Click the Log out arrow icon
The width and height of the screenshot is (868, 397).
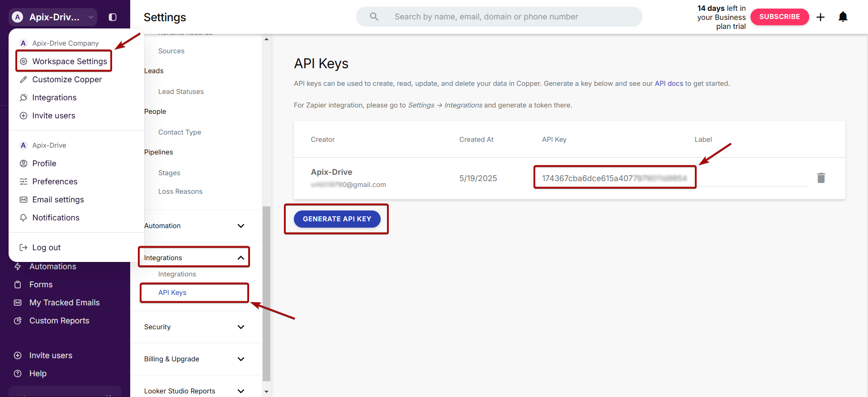point(24,248)
